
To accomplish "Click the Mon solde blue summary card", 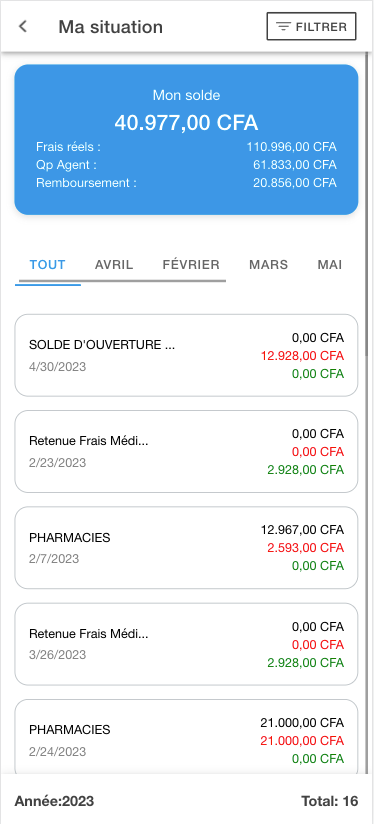I will coord(186,140).
